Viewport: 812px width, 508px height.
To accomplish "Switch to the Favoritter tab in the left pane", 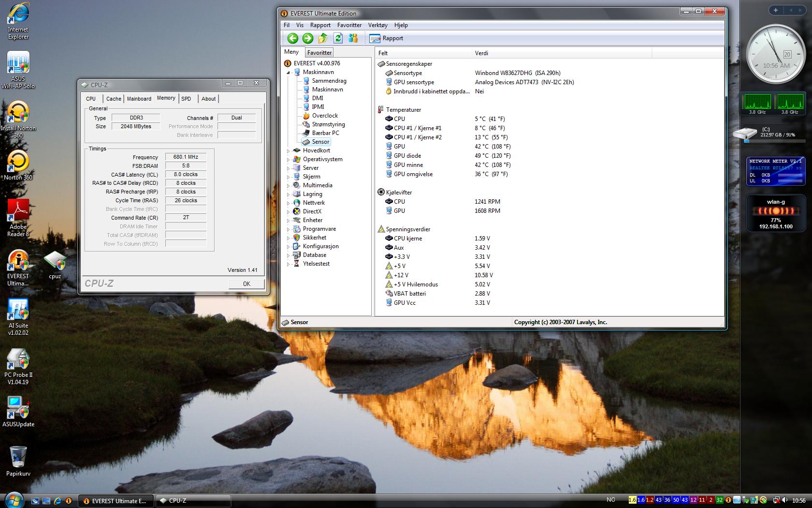I will click(x=319, y=52).
